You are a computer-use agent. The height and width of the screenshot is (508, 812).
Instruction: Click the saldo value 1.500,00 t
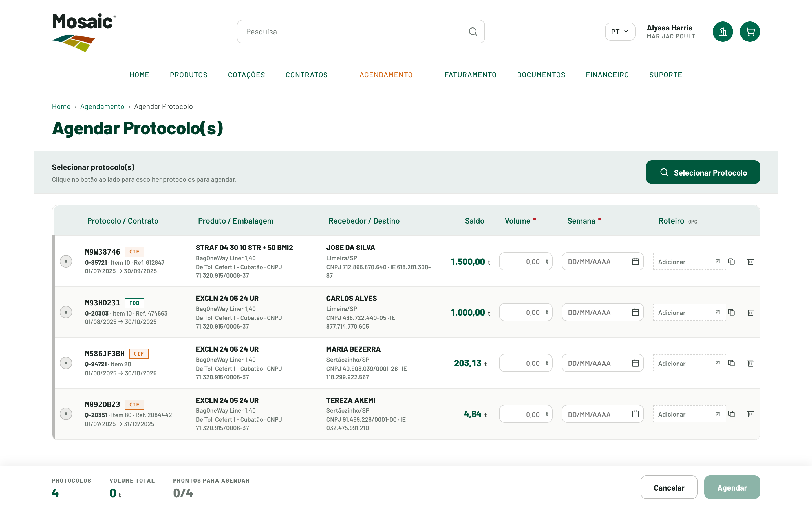[470, 261]
